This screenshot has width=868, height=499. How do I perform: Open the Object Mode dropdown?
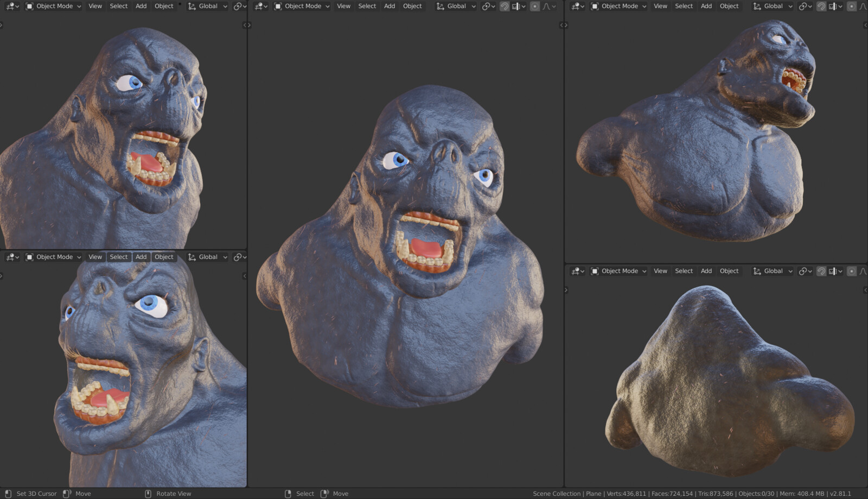pos(52,6)
